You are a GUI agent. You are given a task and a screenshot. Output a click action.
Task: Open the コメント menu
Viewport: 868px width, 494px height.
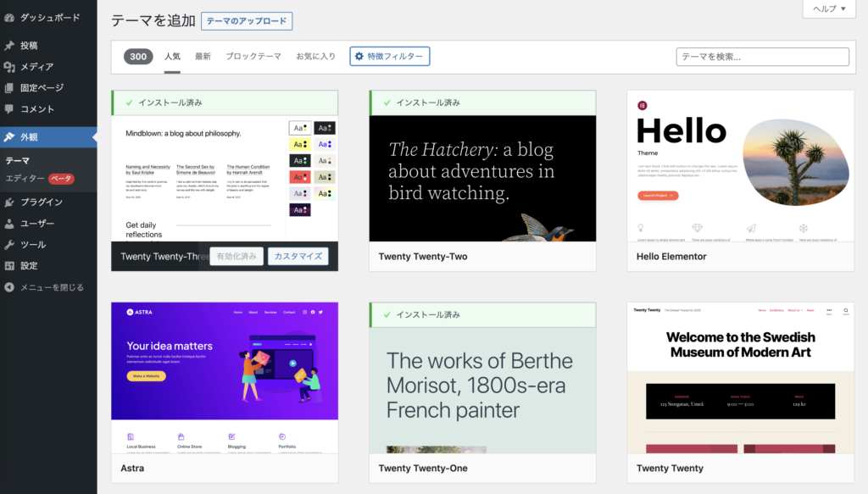(48, 109)
